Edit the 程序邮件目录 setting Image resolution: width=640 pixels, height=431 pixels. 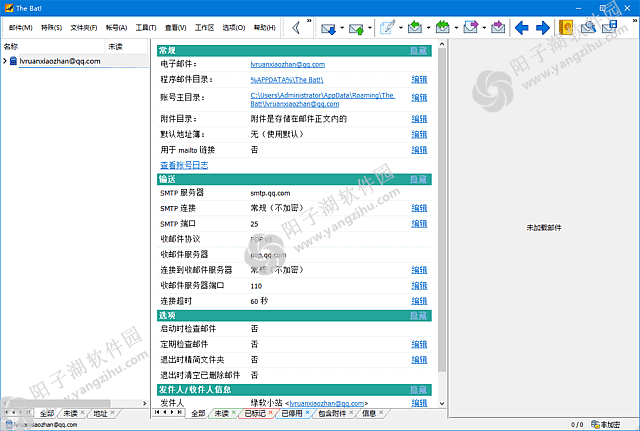pyautogui.click(x=419, y=80)
